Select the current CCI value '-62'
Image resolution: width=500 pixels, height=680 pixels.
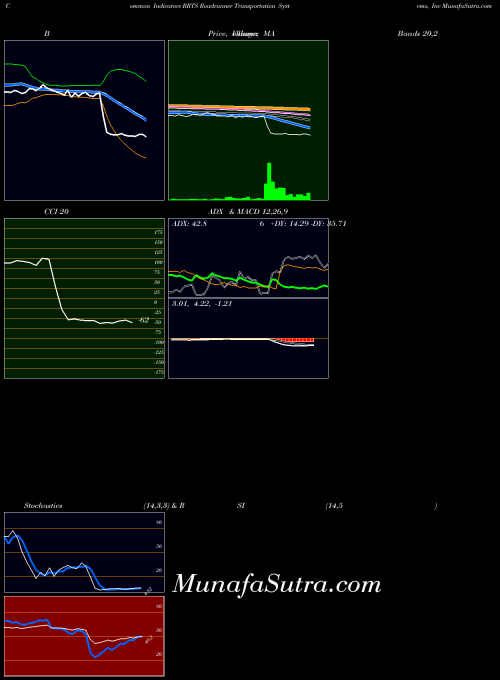point(144,320)
